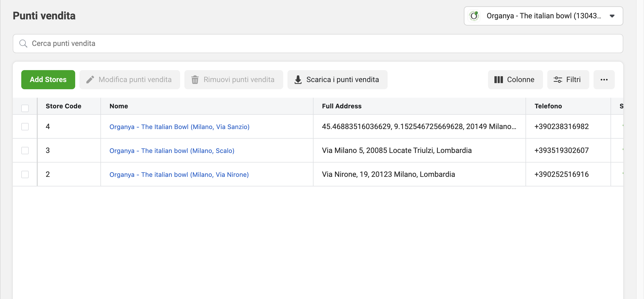
Task: Click the Store Code cell for store 2
Action: (x=69, y=174)
